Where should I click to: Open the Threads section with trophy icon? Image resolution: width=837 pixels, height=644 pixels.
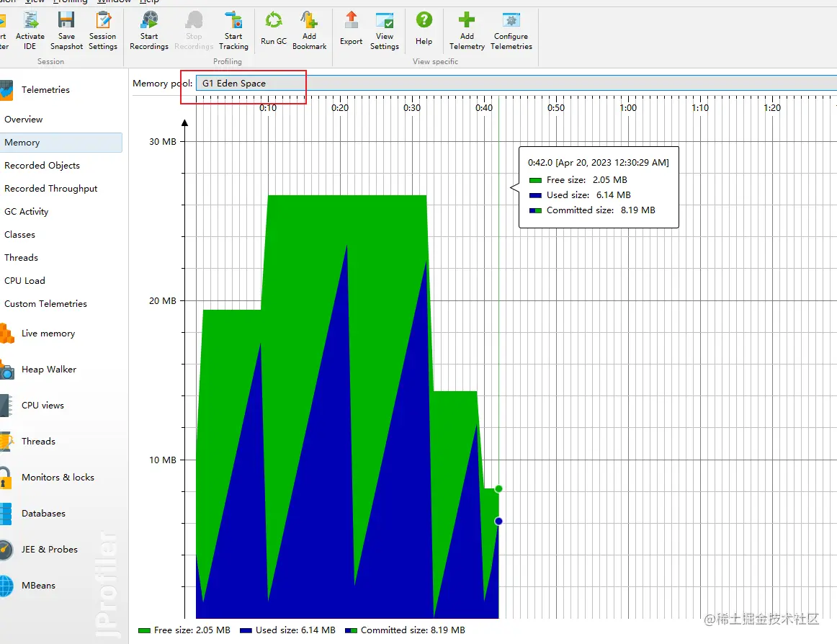(x=38, y=441)
